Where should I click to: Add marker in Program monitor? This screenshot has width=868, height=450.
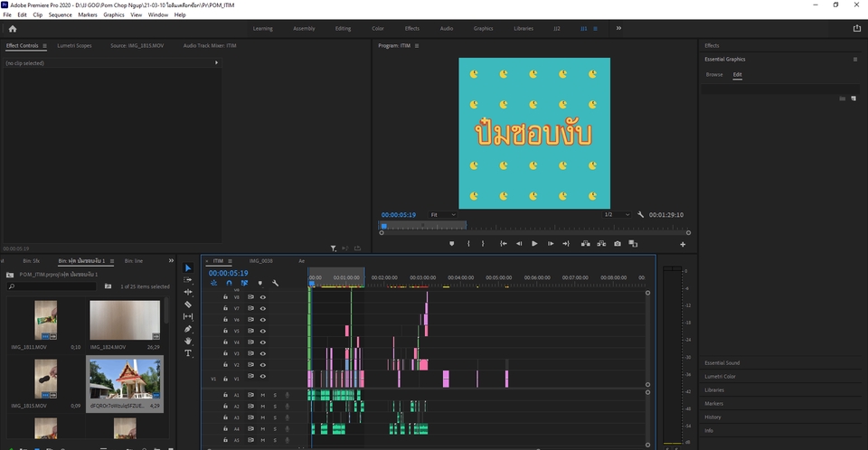(x=452, y=244)
